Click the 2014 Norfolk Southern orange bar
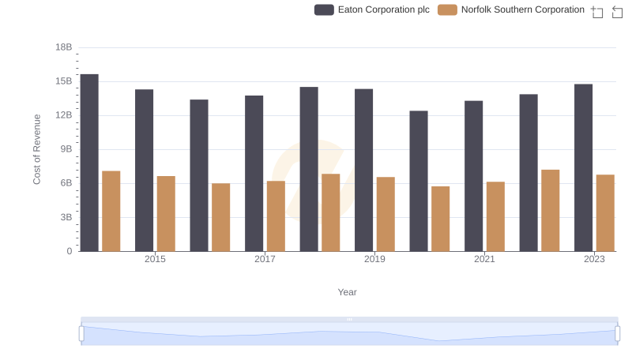632x364 pixels. [x=111, y=211]
